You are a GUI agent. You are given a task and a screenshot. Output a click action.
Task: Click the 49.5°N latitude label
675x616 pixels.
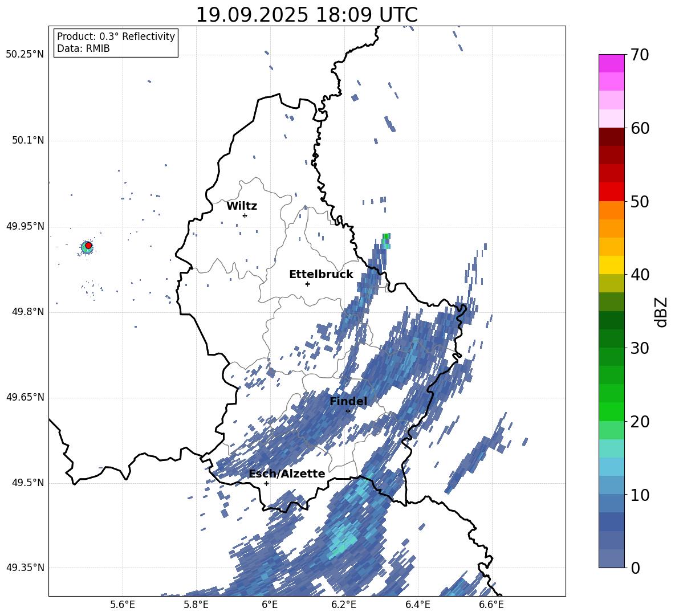28,483
